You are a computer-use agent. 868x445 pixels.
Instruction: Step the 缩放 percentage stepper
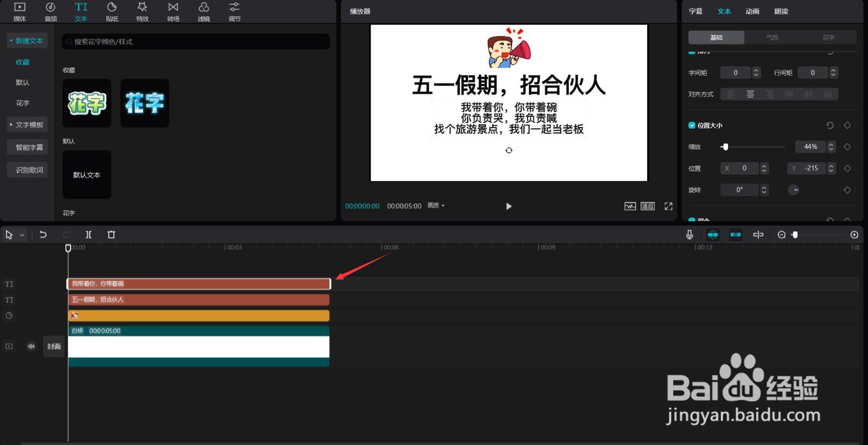(x=831, y=147)
